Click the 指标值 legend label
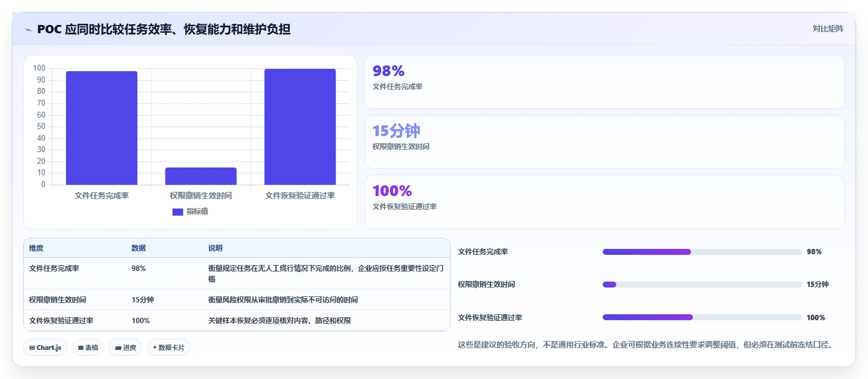 pyautogui.click(x=197, y=212)
